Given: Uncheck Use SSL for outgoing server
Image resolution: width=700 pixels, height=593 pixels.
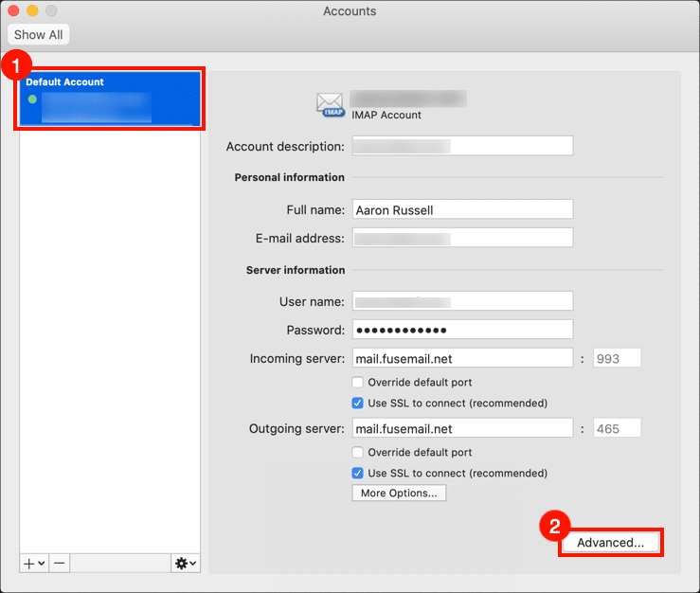Looking at the screenshot, I should [358, 473].
